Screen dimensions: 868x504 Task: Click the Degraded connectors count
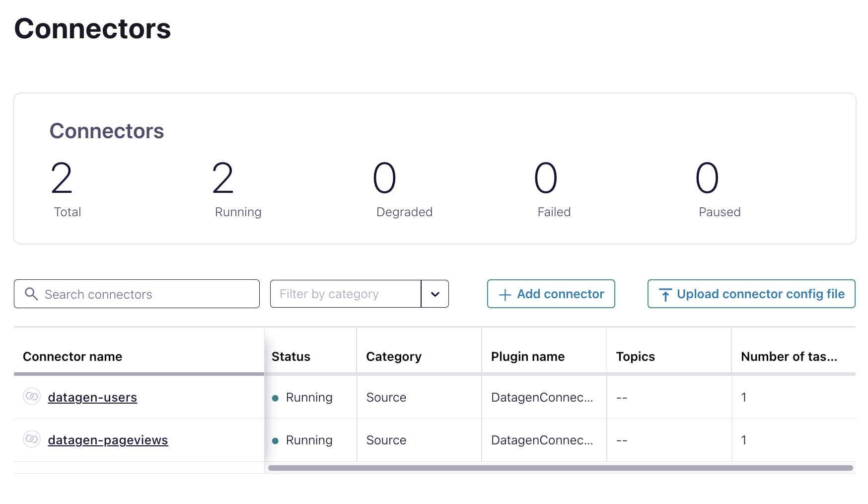tap(385, 178)
